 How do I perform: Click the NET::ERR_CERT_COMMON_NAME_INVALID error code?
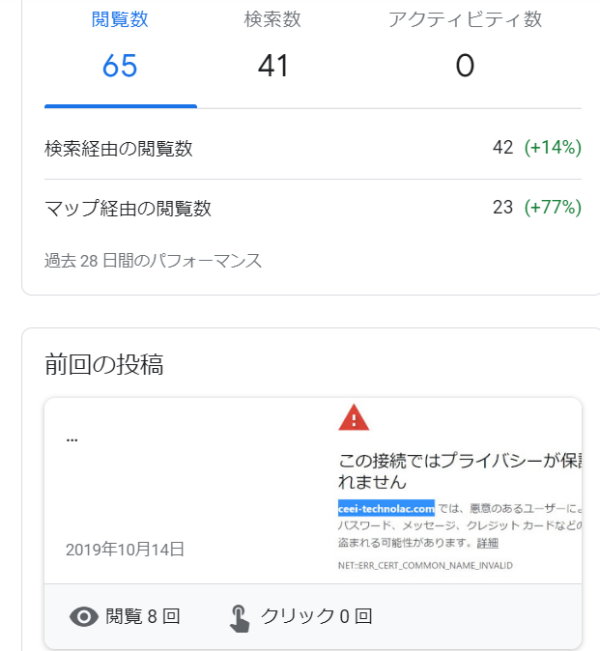tap(425, 566)
